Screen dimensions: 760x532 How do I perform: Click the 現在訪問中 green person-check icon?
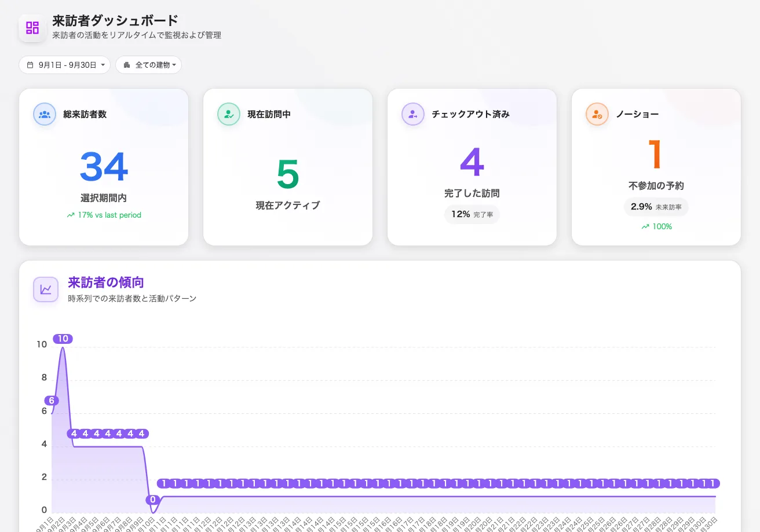(x=229, y=114)
